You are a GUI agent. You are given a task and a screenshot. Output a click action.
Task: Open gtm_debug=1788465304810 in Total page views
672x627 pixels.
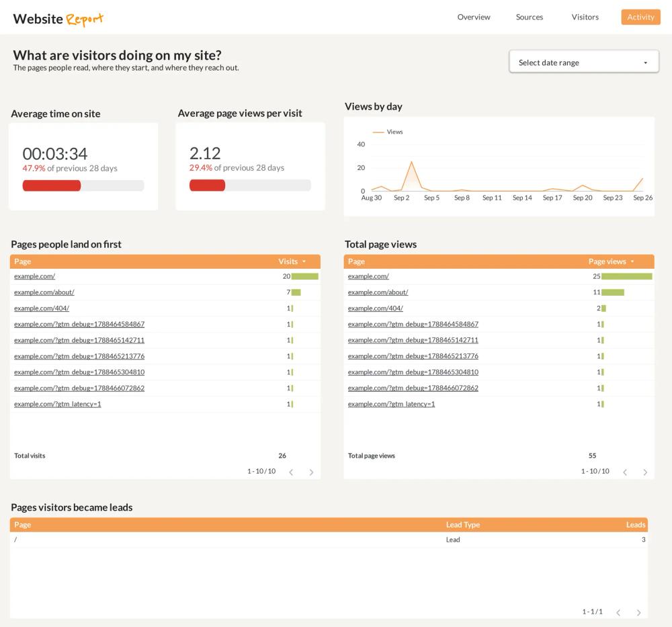click(x=413, y=372)
